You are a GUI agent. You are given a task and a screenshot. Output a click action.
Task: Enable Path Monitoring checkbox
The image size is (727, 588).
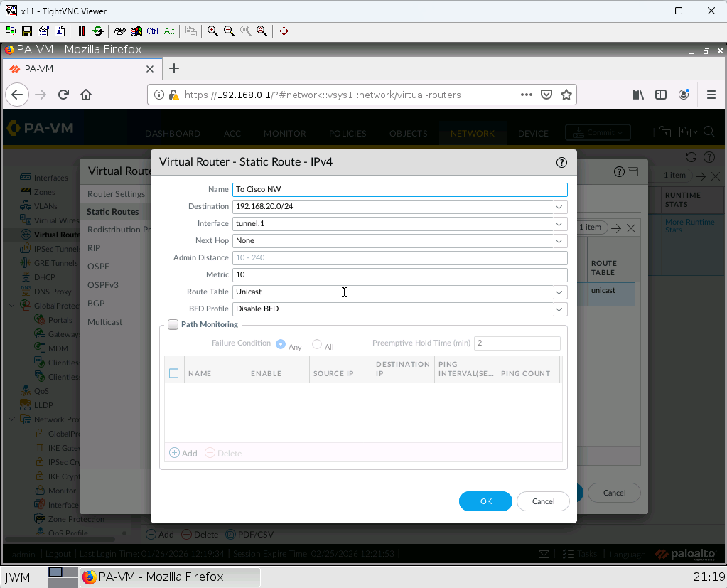pos(173,325)
